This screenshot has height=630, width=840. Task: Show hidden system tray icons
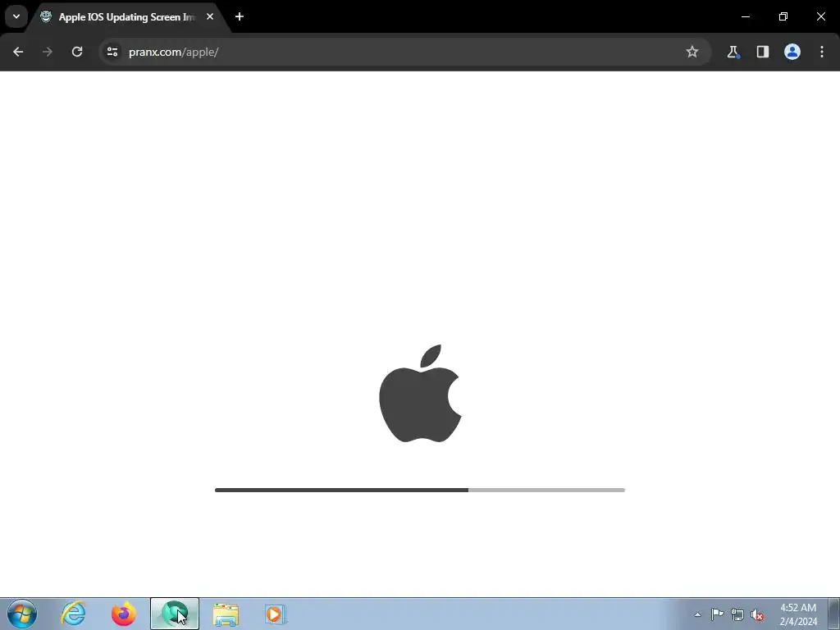coord(697,614)
